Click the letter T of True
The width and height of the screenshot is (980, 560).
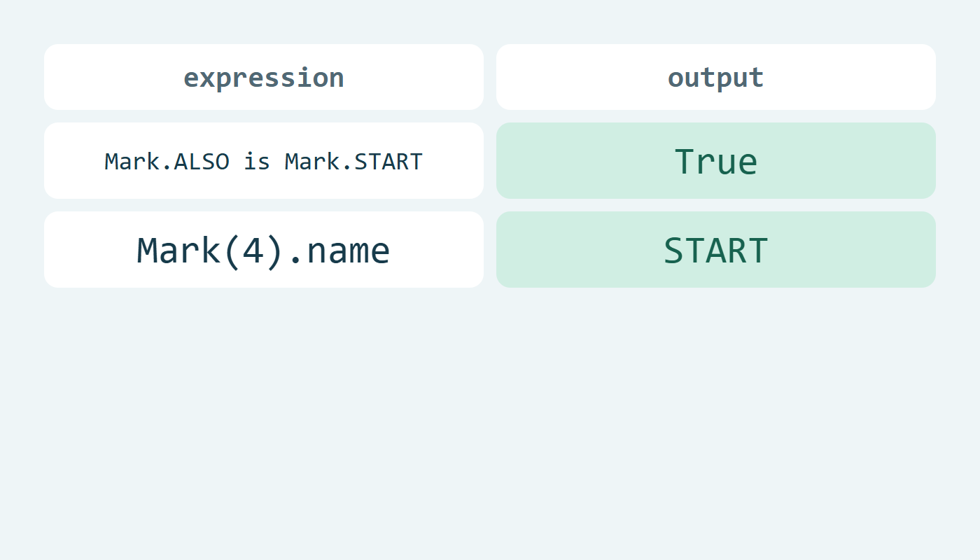[x=684, y=162]
